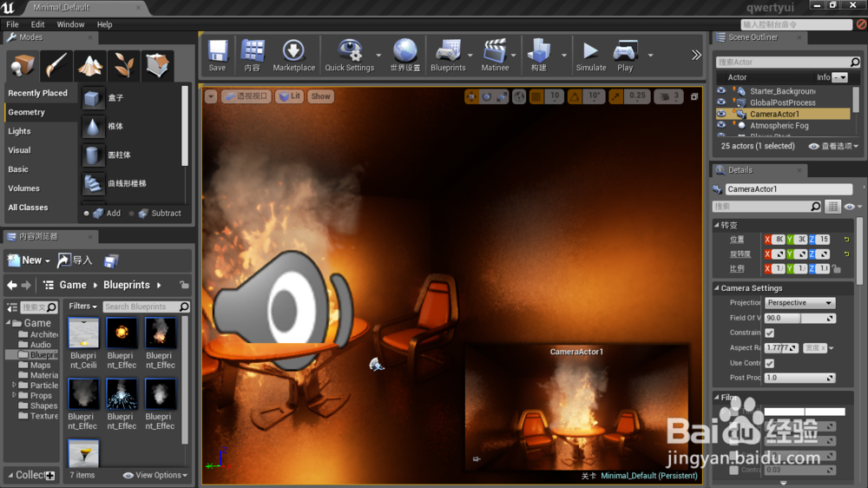Click the Post Process blend weight slider

[x=800, y=378]
